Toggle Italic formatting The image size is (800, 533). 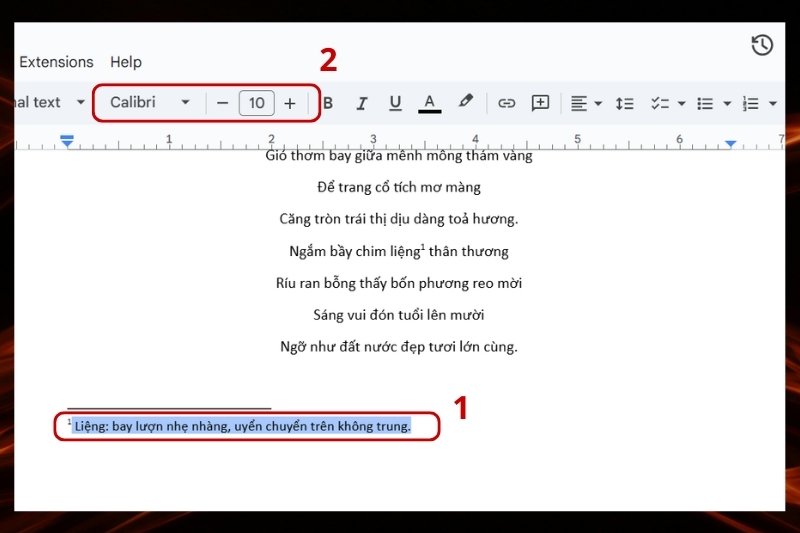click(362, 103)
